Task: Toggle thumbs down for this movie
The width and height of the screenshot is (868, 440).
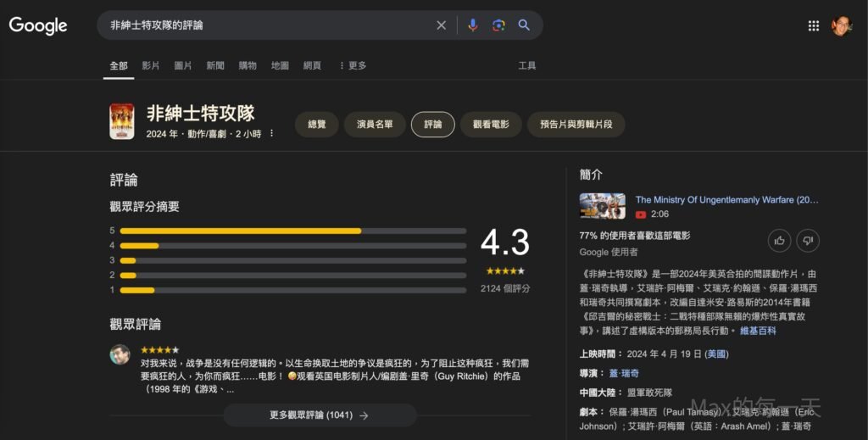Action: (808, 241)
